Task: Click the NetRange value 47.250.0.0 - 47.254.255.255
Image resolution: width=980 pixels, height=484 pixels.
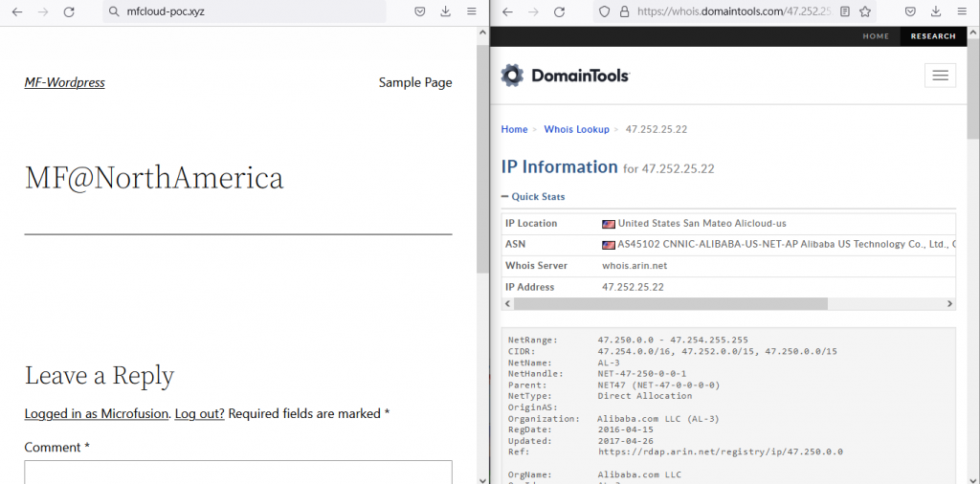Action: point(673,341)
